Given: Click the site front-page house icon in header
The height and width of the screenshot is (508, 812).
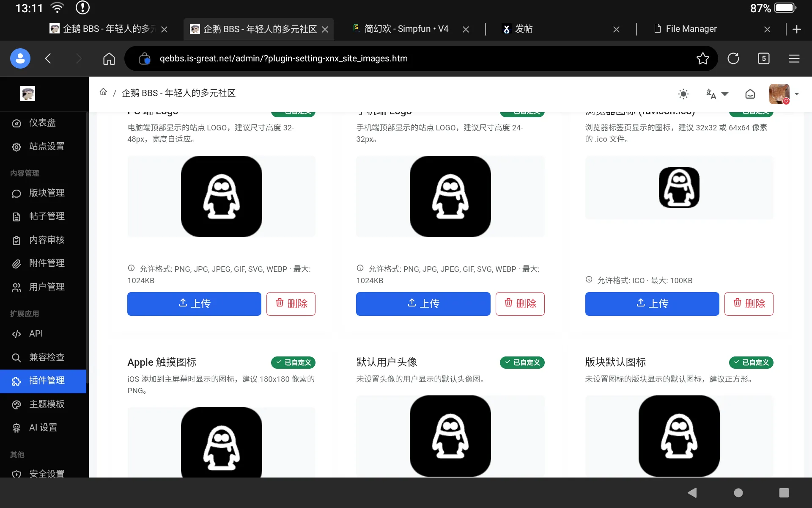Looking at the screenshot, I should [x=750, y=94].
